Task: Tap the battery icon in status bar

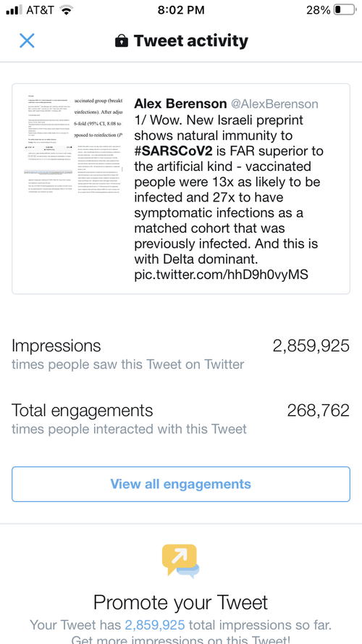Action: click(x=345, y=10)
